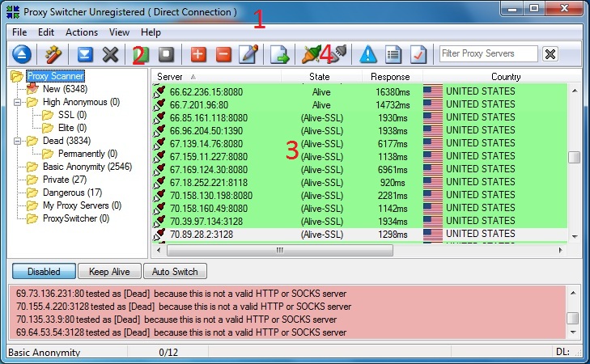Open the Edit menu
The image size is (590, 364).
click(x=46, y=32)
